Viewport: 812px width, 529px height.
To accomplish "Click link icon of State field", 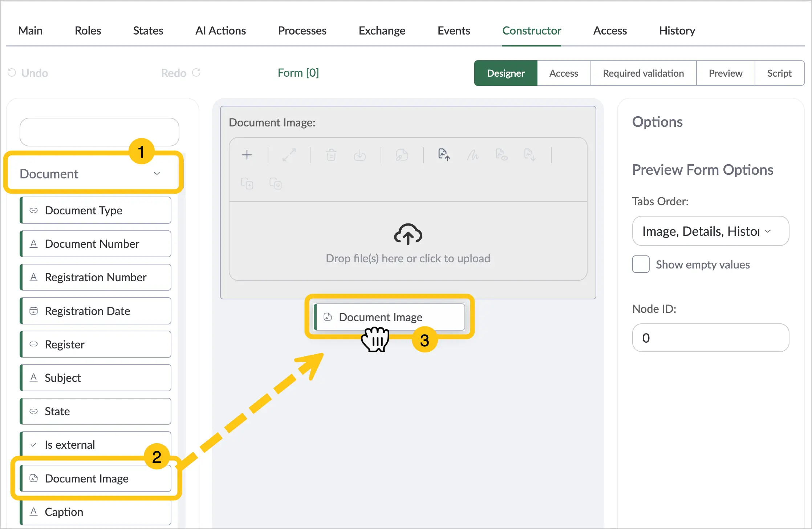I will pos(34,411).
